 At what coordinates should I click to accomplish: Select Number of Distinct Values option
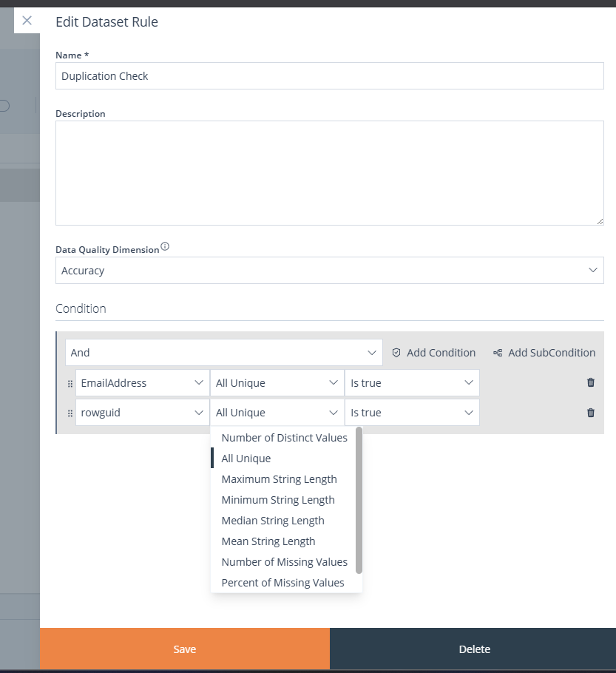[x=284, y=438]
